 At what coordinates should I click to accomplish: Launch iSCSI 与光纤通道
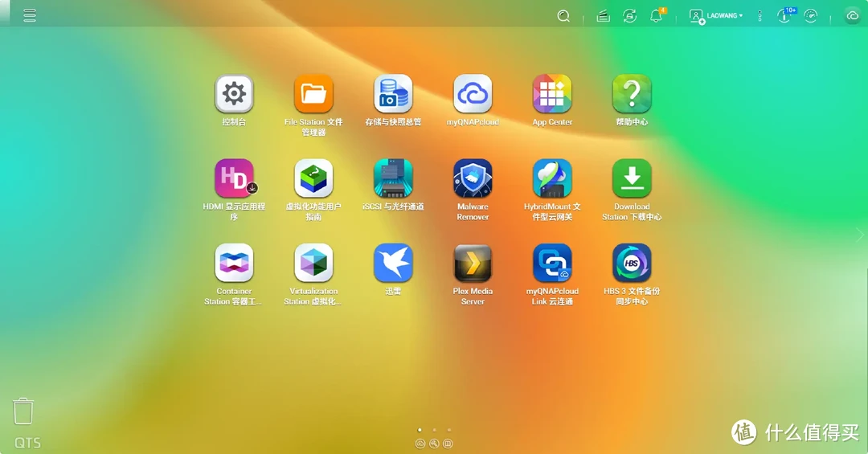[x=393, y=178]
